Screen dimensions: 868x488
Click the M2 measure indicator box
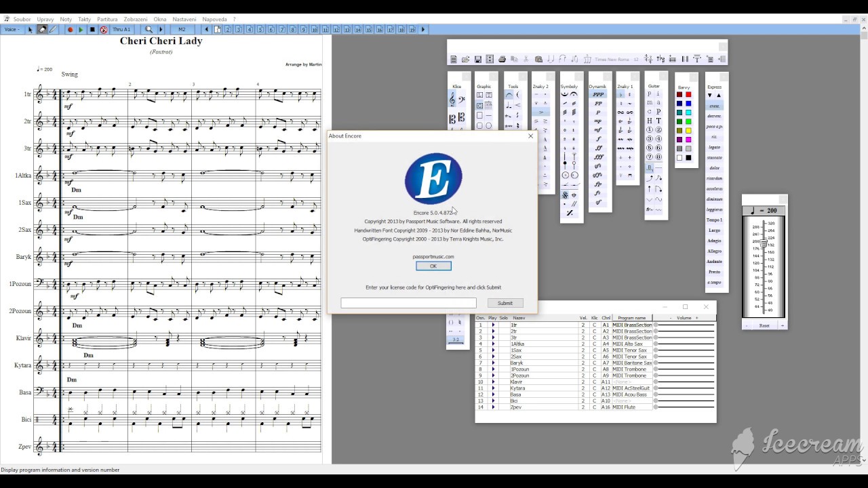pos(182,30)
